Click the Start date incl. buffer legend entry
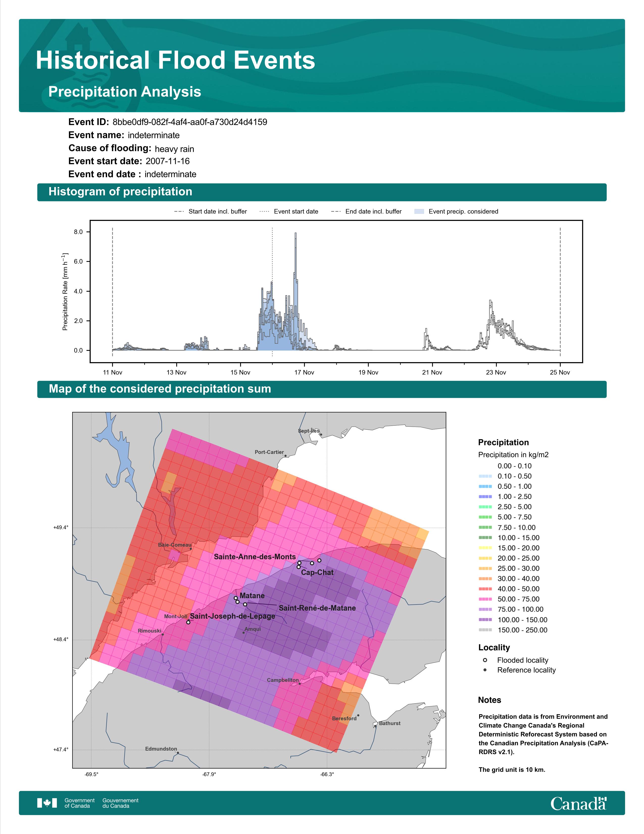This screenshot has width=644, height=834. (x=211, y=212)
